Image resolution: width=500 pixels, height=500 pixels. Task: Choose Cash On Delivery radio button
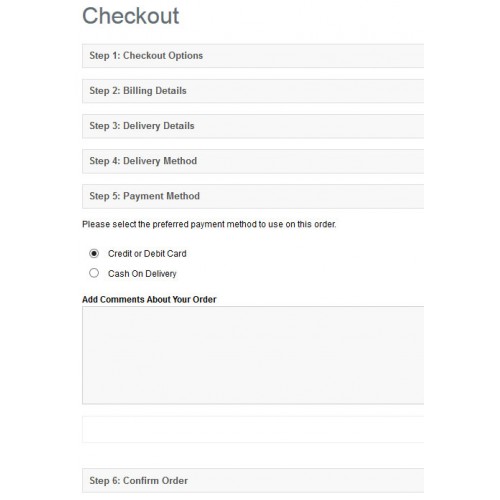pyautogui.click(x=94, y=273)
